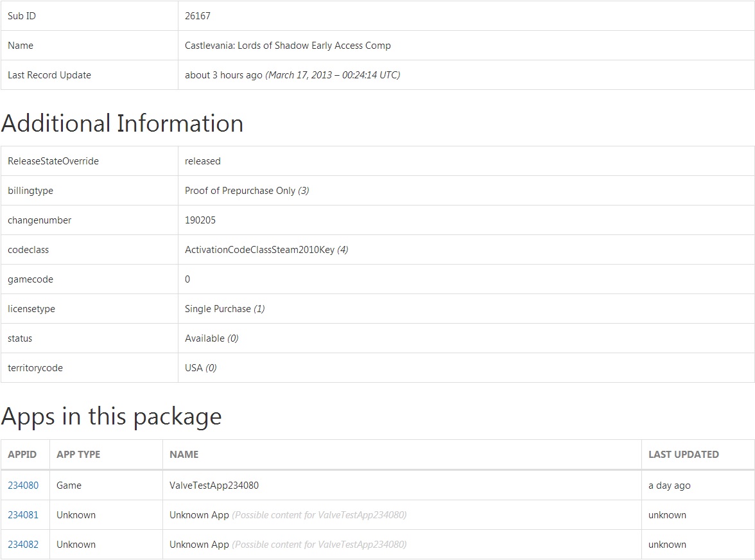
Task: Click the last record update timestamp
Action: point(292,75)
